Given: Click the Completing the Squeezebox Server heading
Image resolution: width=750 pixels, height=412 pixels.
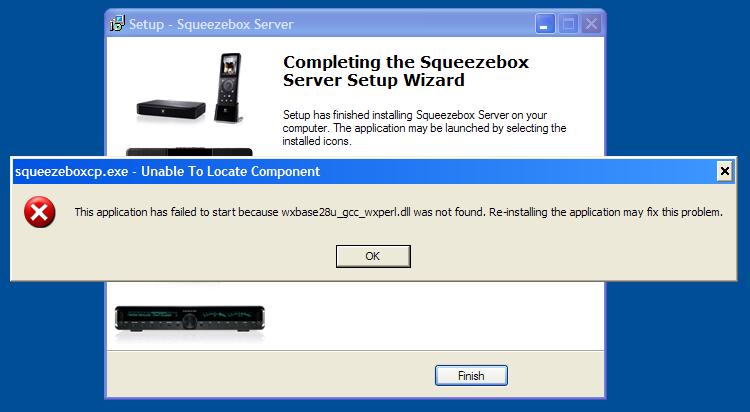Looking at the screenshot, I should click(x=406, y=71).
